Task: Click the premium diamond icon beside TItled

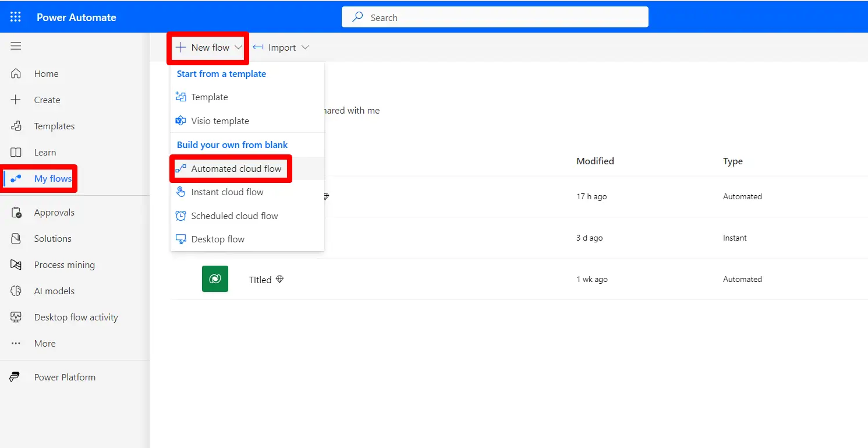Action: pos(279,280)
